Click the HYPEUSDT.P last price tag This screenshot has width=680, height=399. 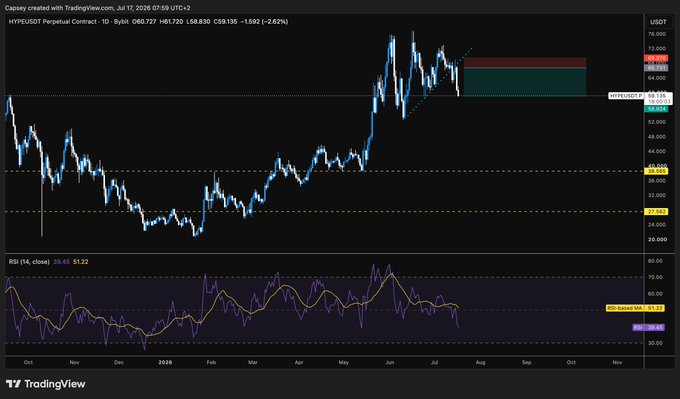coord(626,96)
